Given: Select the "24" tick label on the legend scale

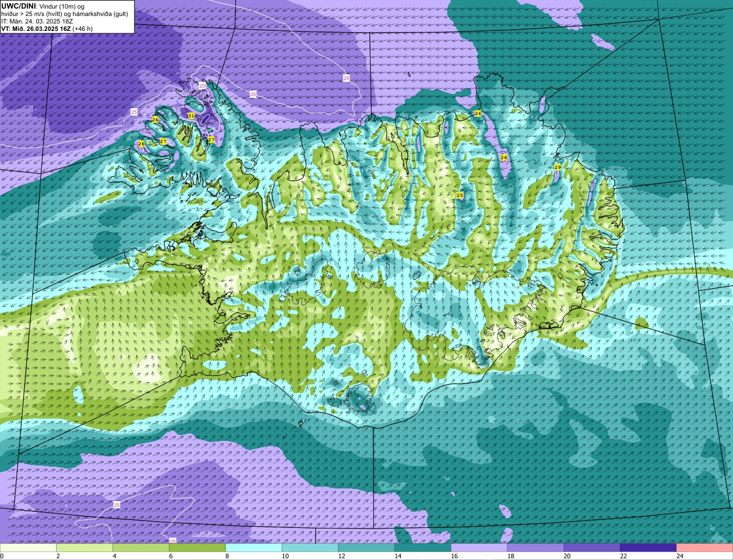Looking at the screenshot, I should point(679,556).
